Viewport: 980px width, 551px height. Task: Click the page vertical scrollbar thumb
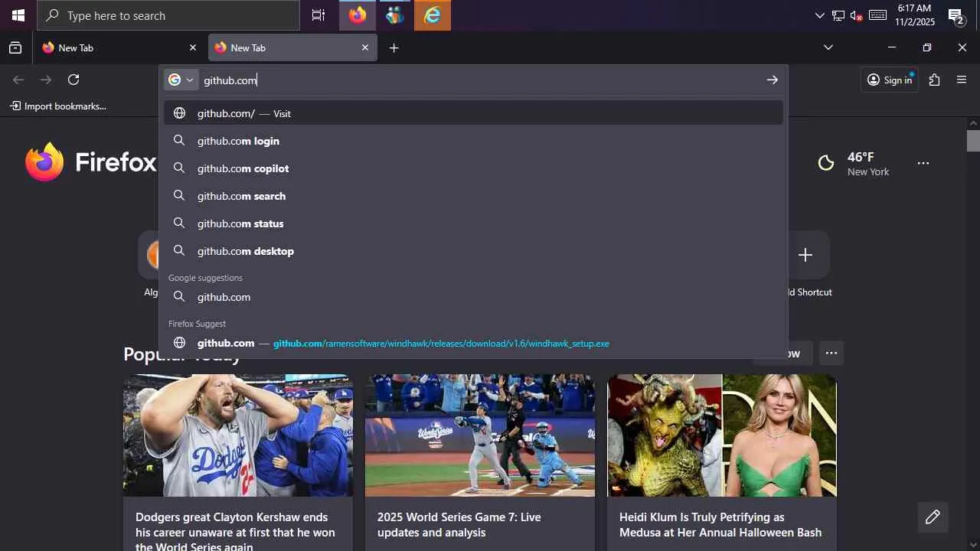coord(973,141)
